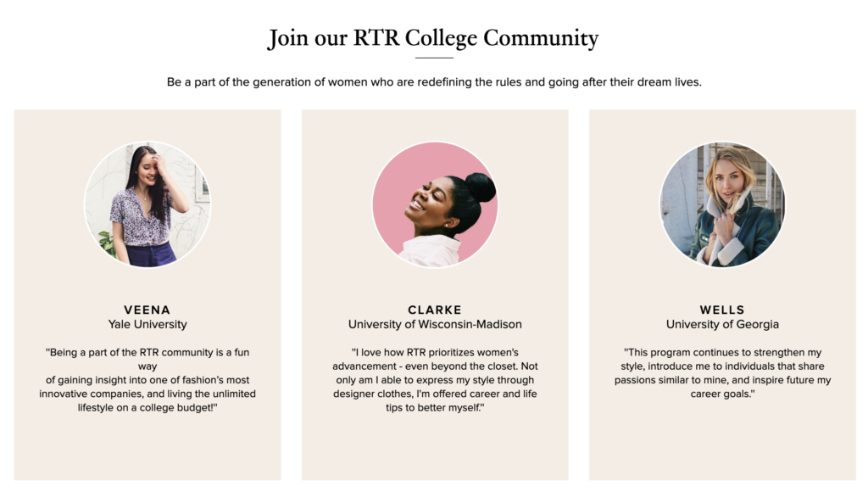Click Clarke's quote about women's advancement
This screenshot has height=503, width=868.
(435, 380)
